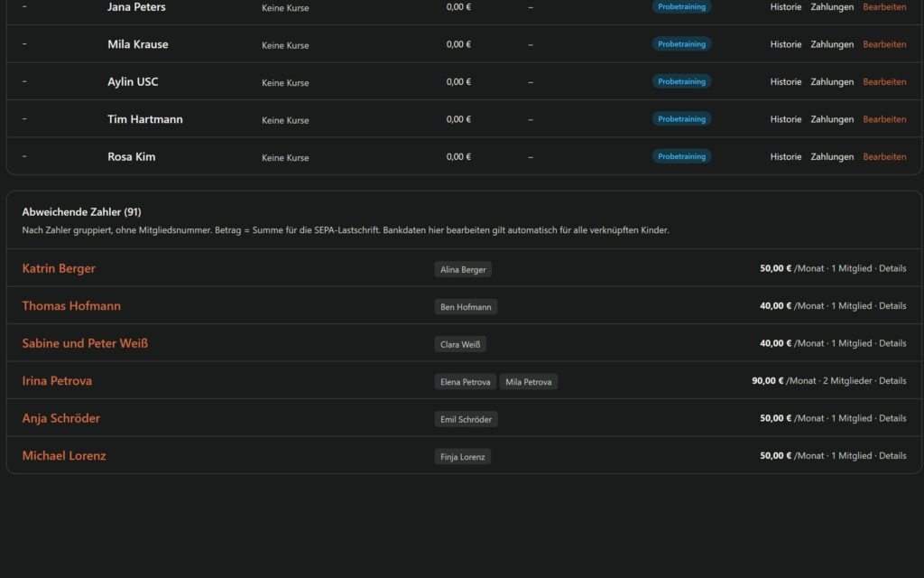This screenshot has height=578, width=924.
Task: Open payer Irina Petrova
Action: pos(57,381)
